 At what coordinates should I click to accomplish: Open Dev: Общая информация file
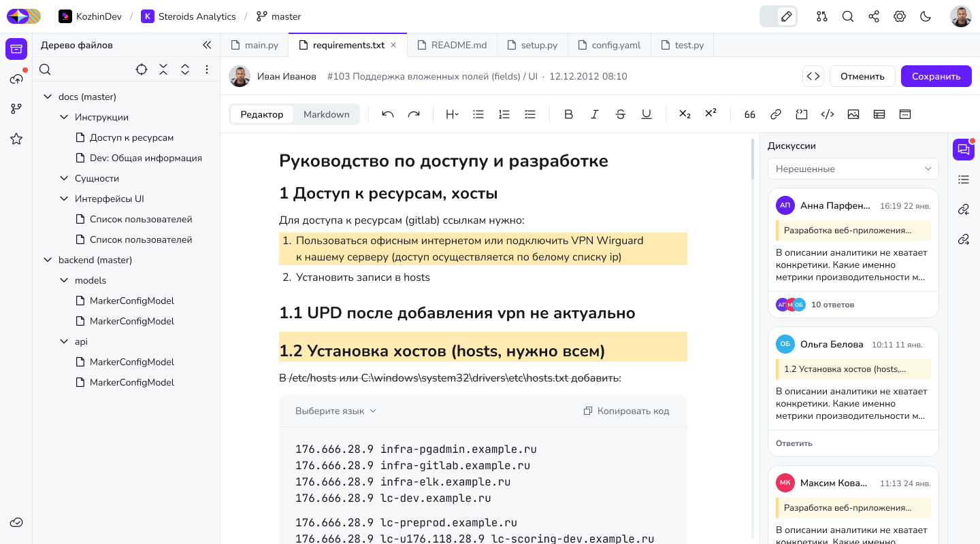pyautogui.click(x=139, y=158)
